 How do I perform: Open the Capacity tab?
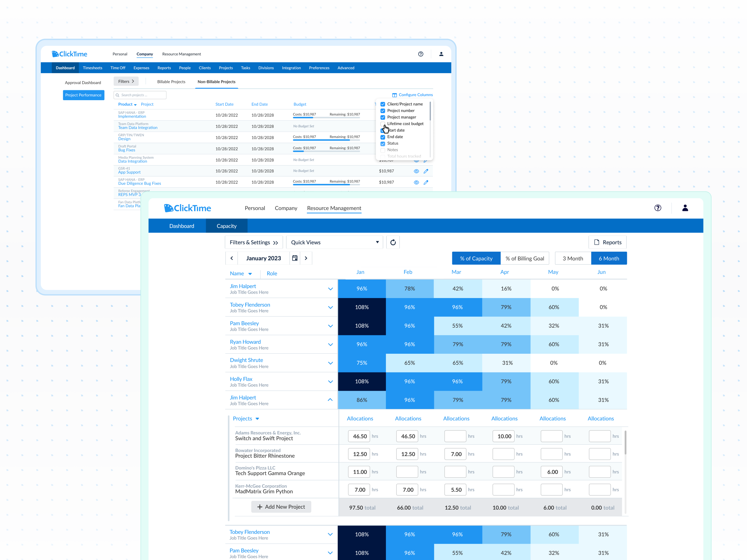tap(226, 226)
